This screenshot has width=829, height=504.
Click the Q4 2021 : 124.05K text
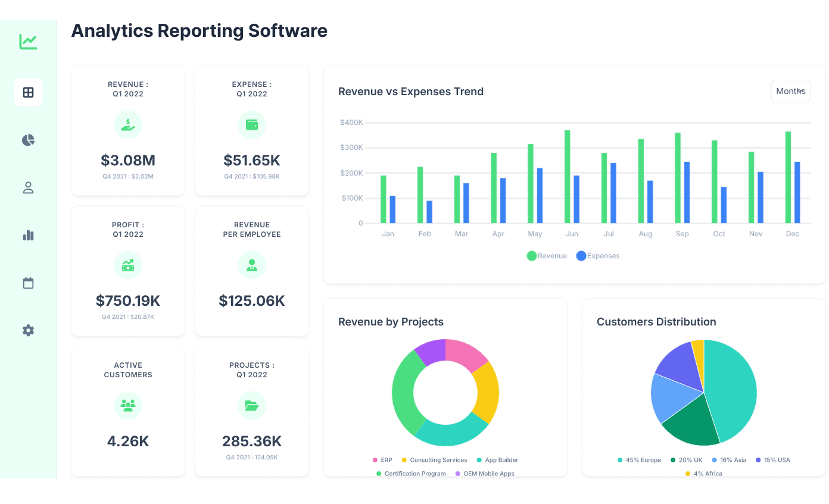coord(252,457)
